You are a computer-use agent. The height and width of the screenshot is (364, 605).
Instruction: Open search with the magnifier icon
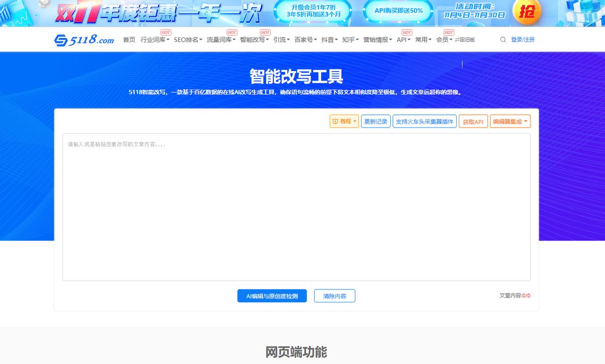click(502, 39)
